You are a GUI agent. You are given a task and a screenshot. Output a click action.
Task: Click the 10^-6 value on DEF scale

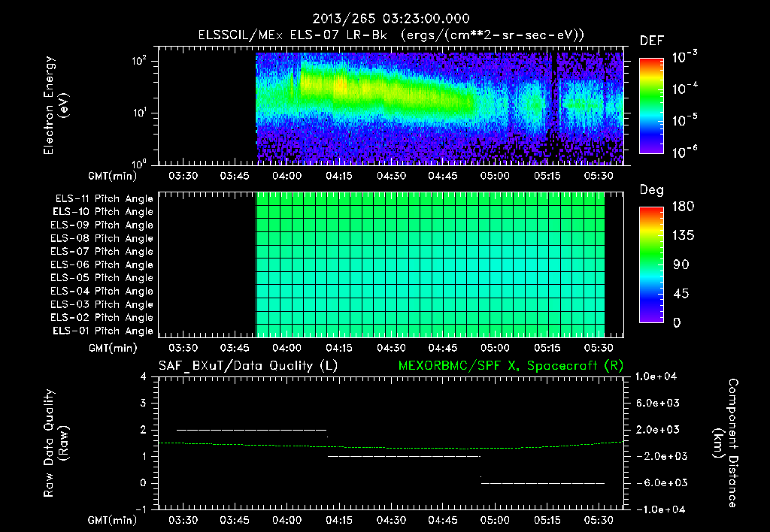click(x=685, y=152)
